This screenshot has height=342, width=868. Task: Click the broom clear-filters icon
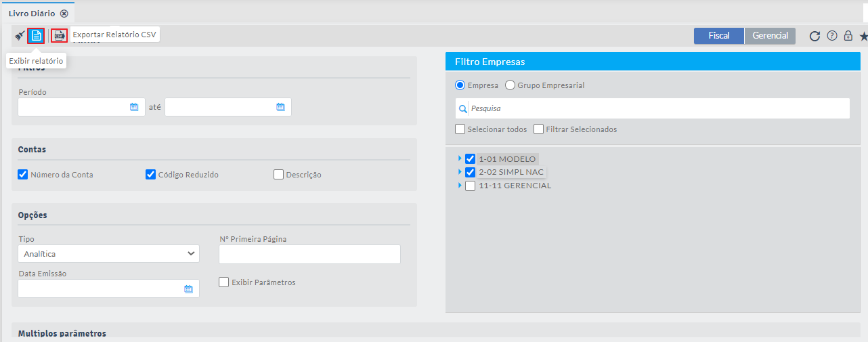click(20, 35)
